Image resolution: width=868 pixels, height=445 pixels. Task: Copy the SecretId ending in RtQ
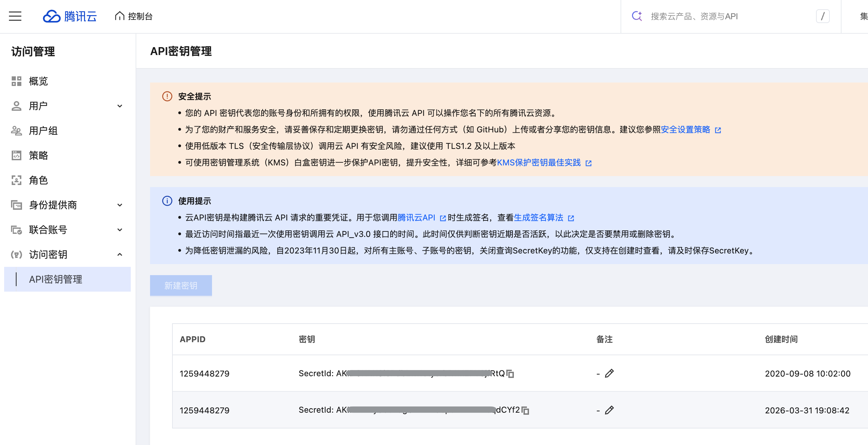point(510,374)
